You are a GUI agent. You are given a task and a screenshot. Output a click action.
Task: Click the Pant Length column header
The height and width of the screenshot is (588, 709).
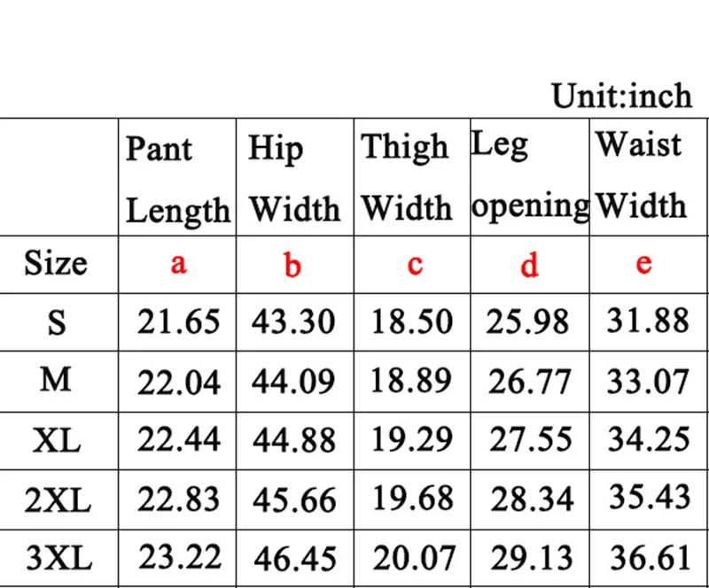click(178, 179)
